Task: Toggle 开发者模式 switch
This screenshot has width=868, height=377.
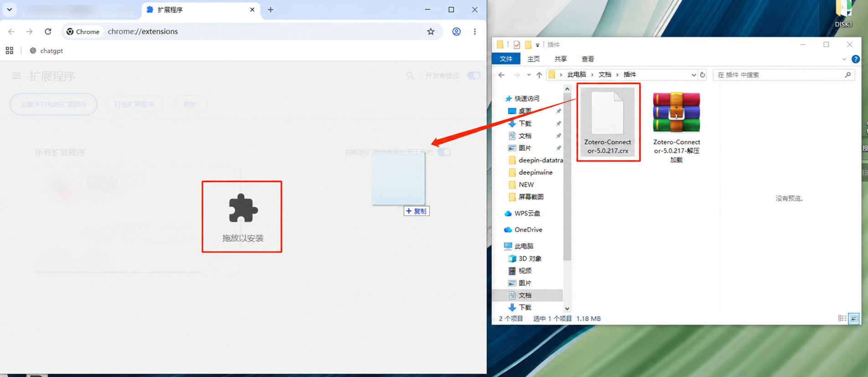Action: [x=474, y=76]
